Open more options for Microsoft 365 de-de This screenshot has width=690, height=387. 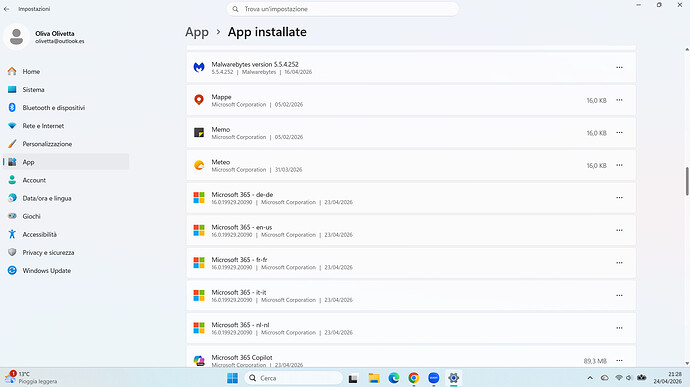point(619,198)
